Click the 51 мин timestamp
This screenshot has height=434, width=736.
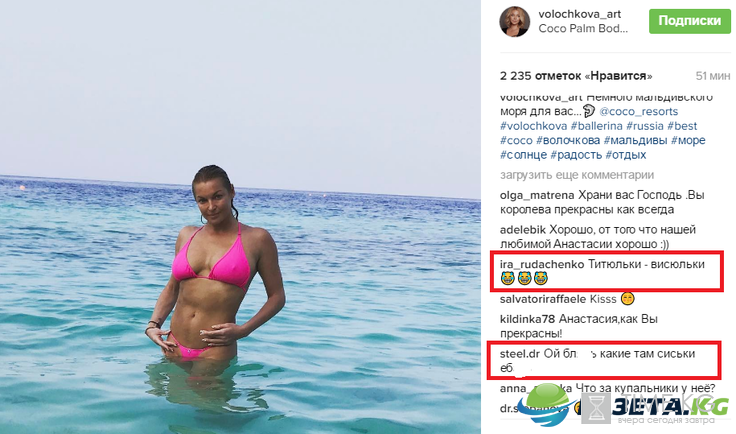(713, 76)
